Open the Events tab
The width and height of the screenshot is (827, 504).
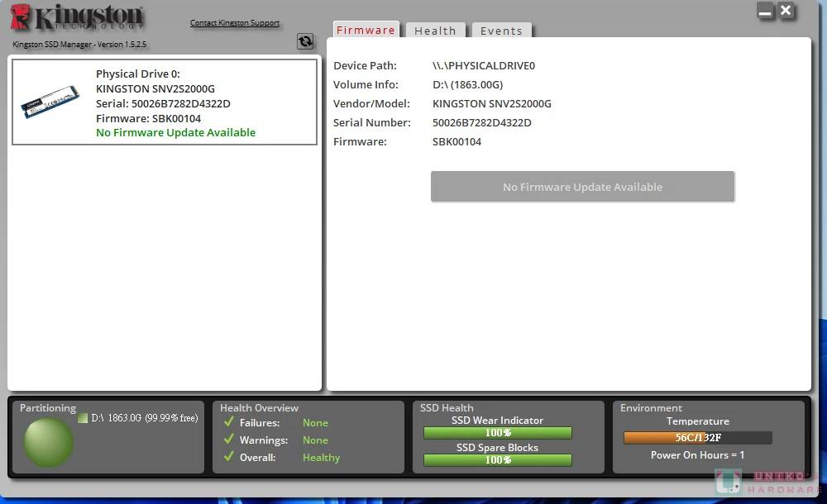[501, 31]
